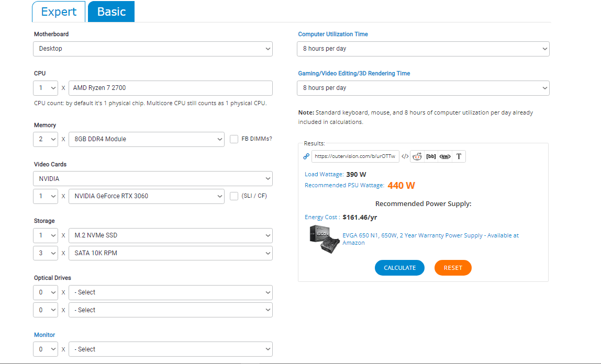Copy results as BBCode with [bb] icon
This screenshot has height=364, width=601.
pyautogui.click(x=431, y=156)
